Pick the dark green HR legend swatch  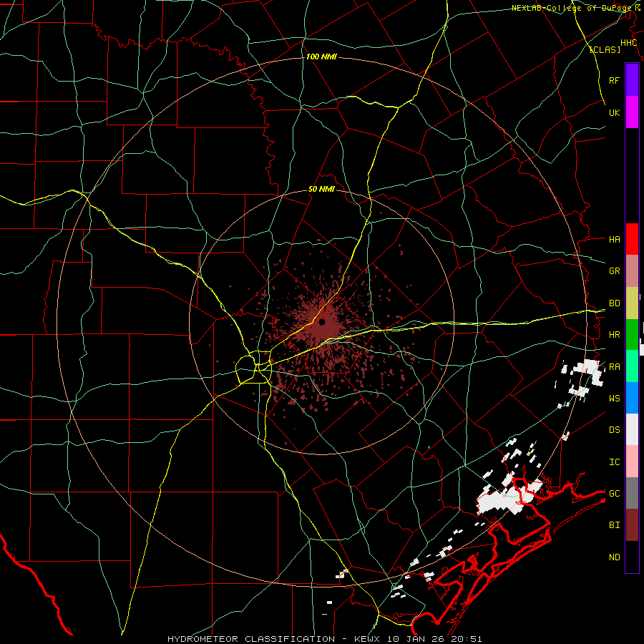[x=632, y=335]
